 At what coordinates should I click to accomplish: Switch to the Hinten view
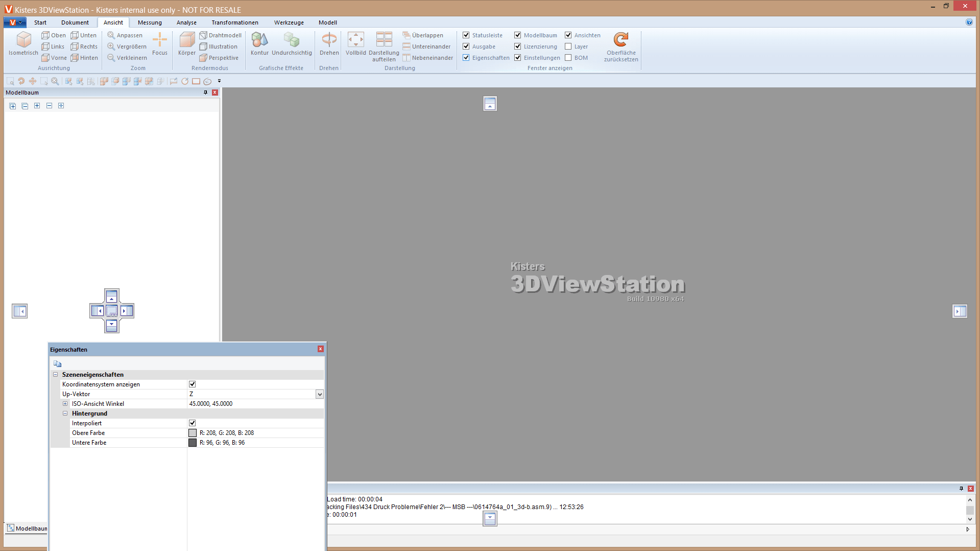[84, 58]
